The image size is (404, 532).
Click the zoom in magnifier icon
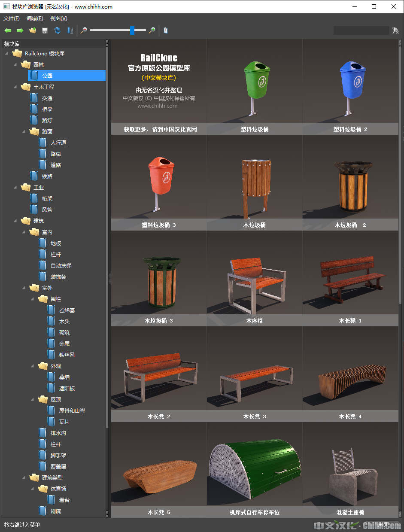point(152,30)
